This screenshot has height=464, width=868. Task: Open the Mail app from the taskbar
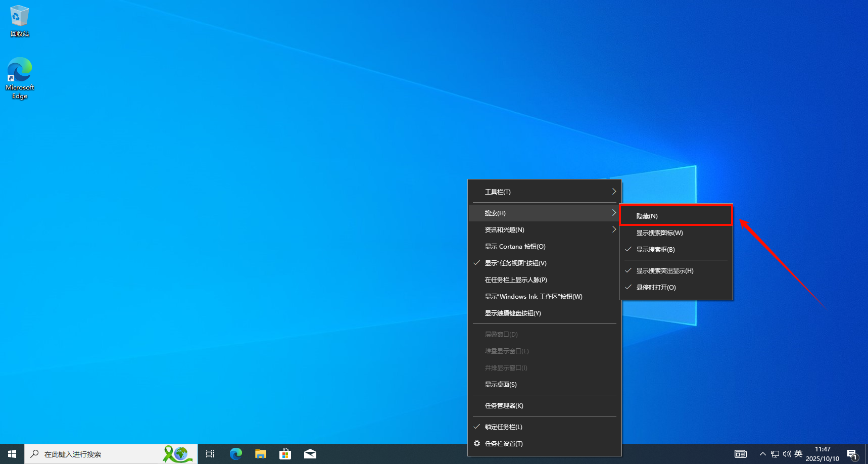(x=310, y=454)
